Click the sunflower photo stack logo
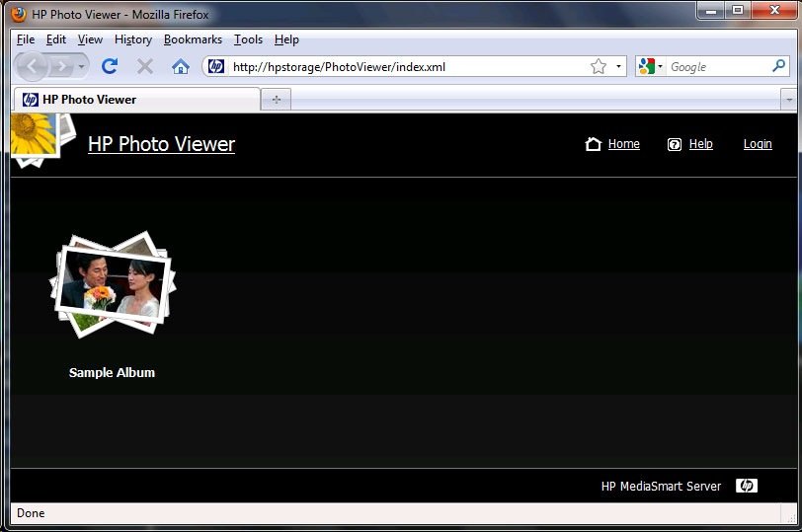 41,140
